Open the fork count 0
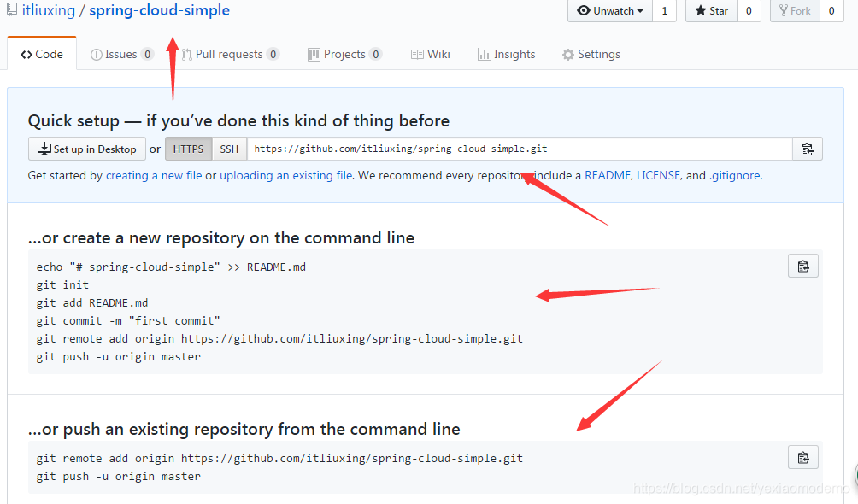Image resolution: width=858 pixels, height=504 pixels. [832, 10]
